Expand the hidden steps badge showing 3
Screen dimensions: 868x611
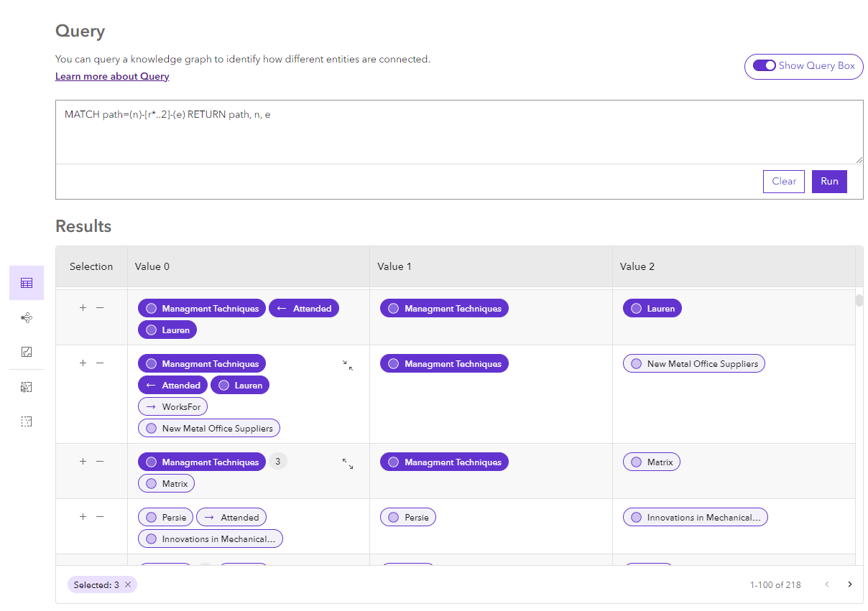[x=278, y=462]
